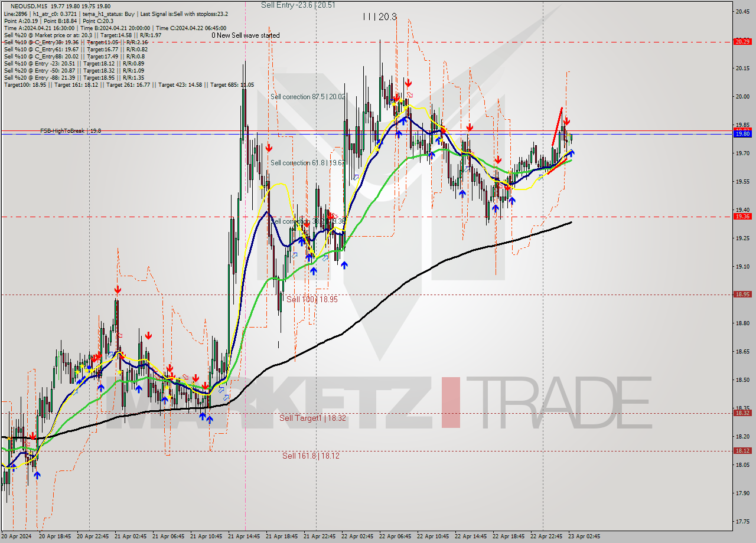The height and width of the screenshot is (543, 756).
Task: Click the '22 Apr 06:45' time axis label
Action: coord(395,537)
